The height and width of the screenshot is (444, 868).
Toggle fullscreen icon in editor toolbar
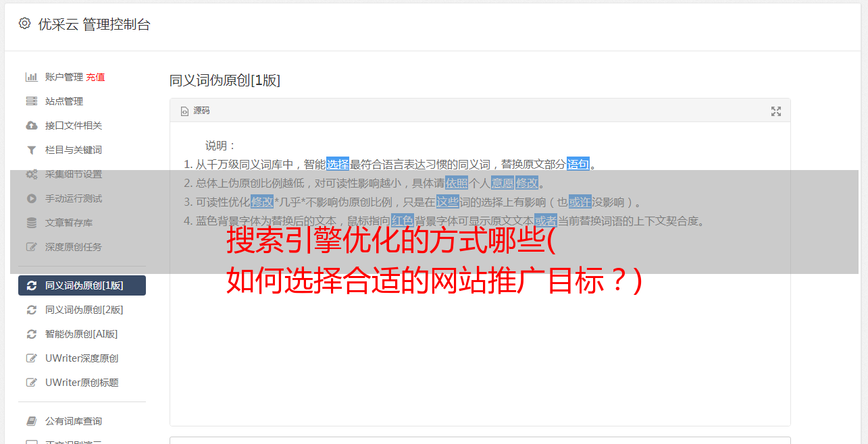point(776,111)
